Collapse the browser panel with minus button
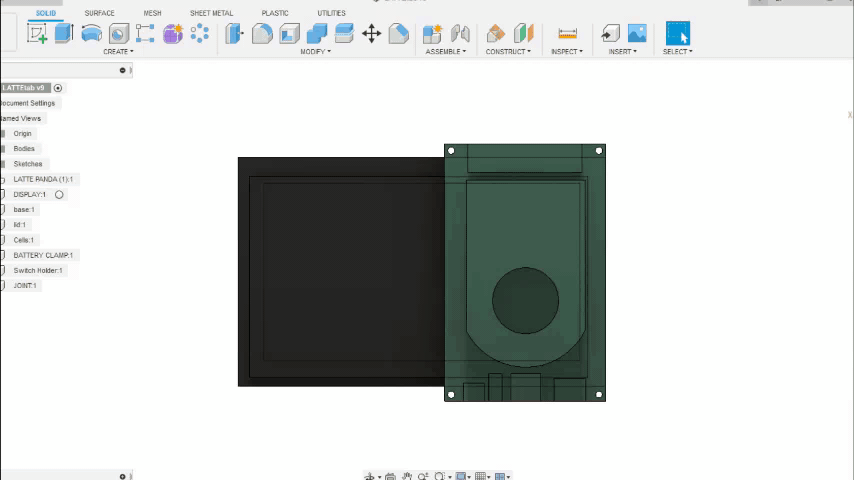Image resolution: width=854 pixels, height=480 pixels. point(123,71)
